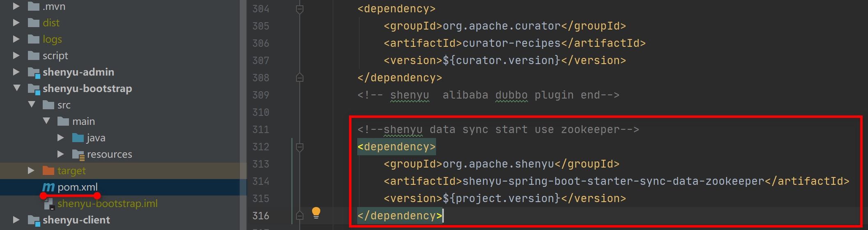Toggle fold marker at line 316

300,216
